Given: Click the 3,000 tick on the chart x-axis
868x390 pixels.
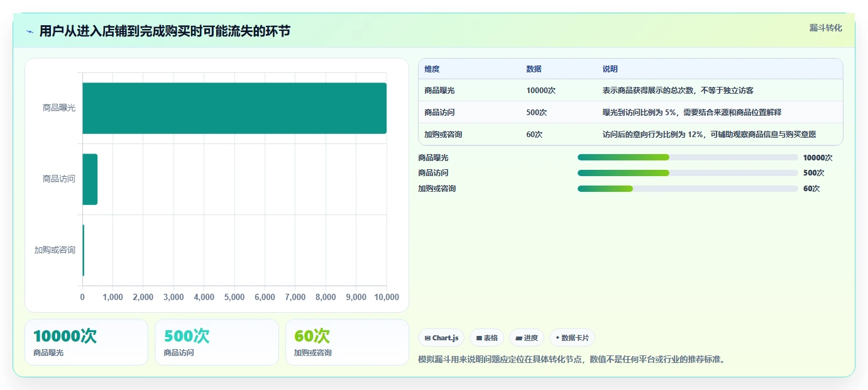Looking at the screenshot, I should (x=173, y=297).
